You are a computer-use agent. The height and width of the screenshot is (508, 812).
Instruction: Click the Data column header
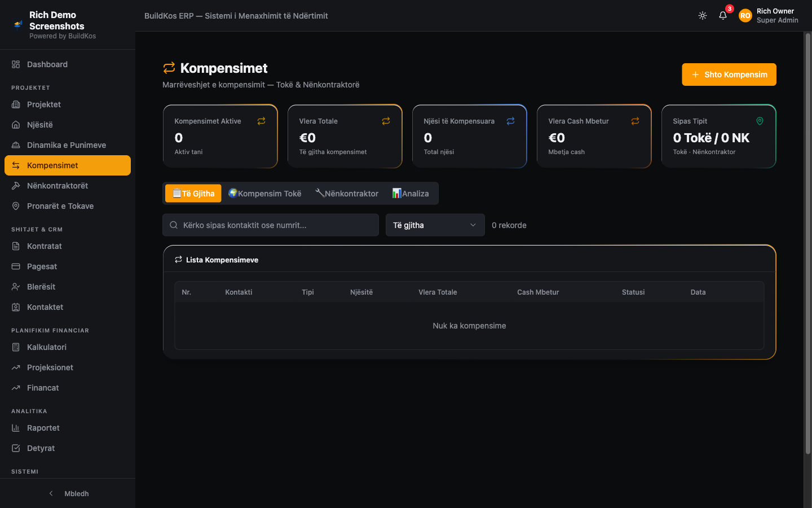click(x=698, y=292)
